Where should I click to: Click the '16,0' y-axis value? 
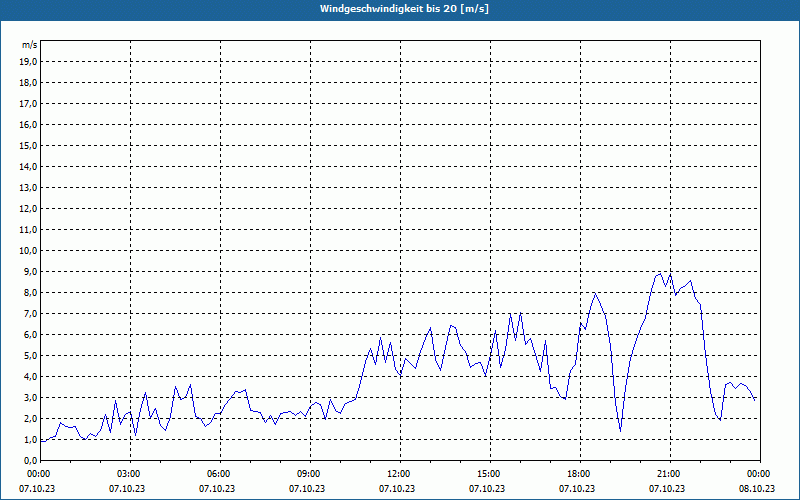tap(28, 124)
